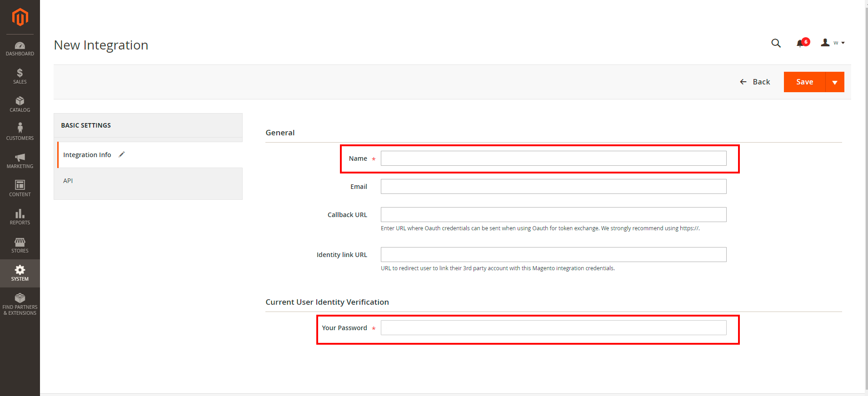
Task: Open the Sales menu
Action: pos(20,76)
